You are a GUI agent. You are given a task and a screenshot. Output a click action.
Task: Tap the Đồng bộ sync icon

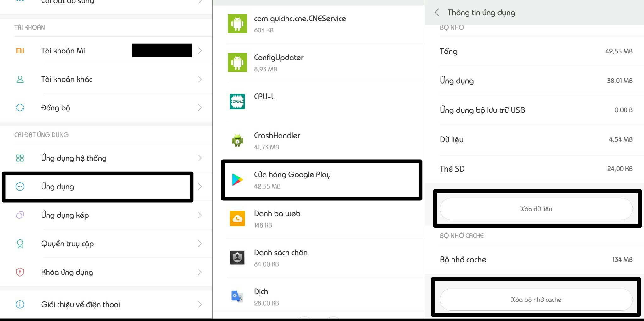click(x=20, y=108)
